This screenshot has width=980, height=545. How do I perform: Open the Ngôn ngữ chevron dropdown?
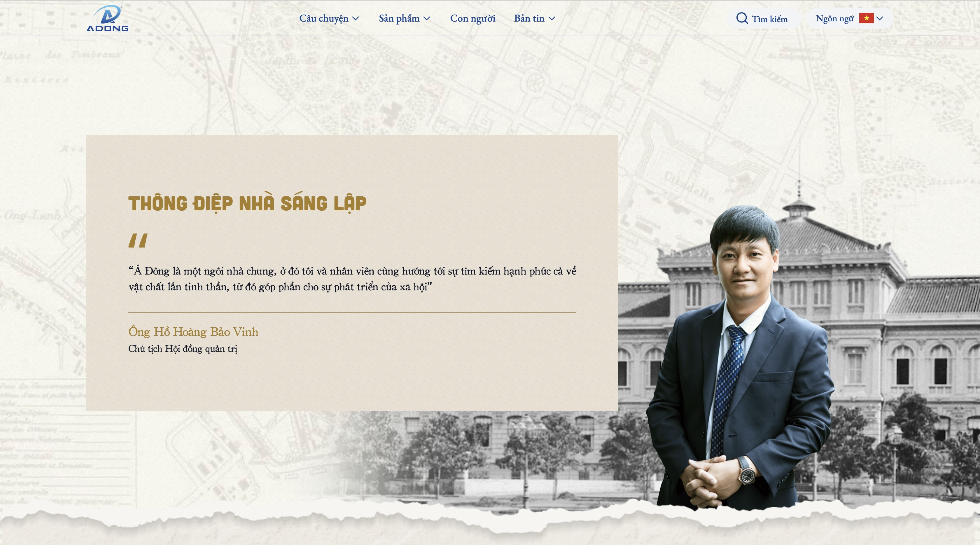[880, 18]
